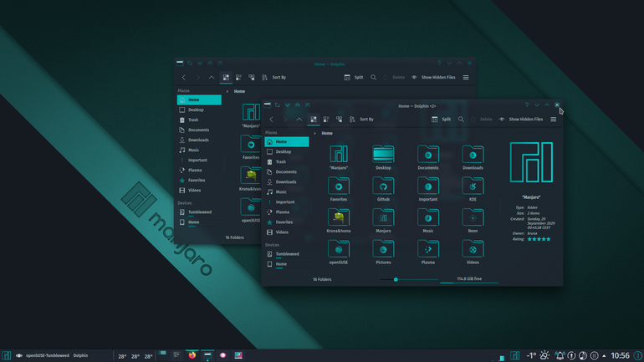Select Downloads in front Places panel
The height and width of the screenshot is (362, 644).
tap(287, 181)
